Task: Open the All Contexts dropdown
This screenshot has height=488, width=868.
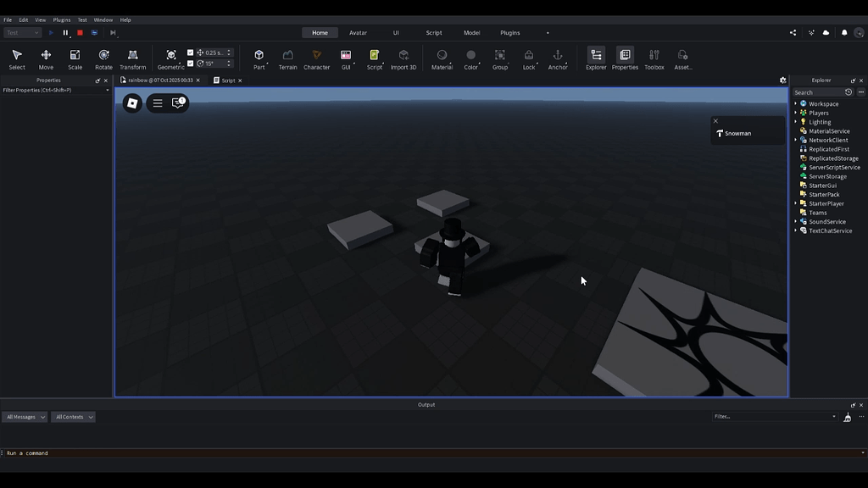Action: [73, 417]
